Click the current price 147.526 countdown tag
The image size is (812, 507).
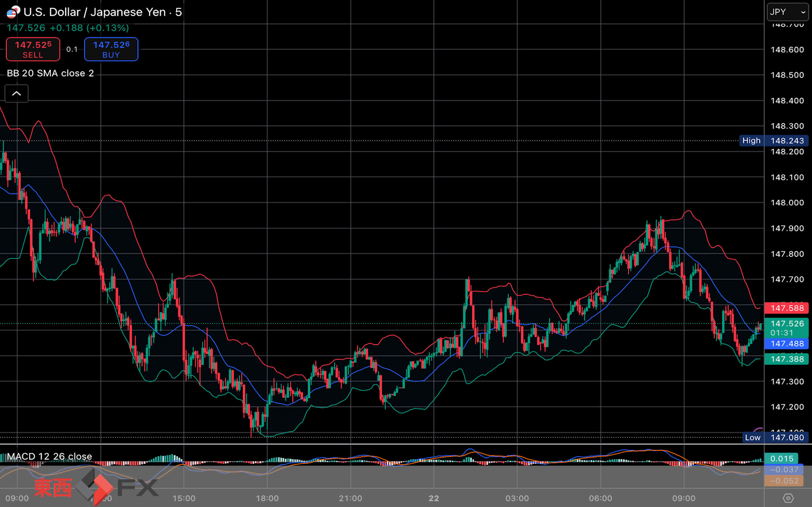coord(787,328)
